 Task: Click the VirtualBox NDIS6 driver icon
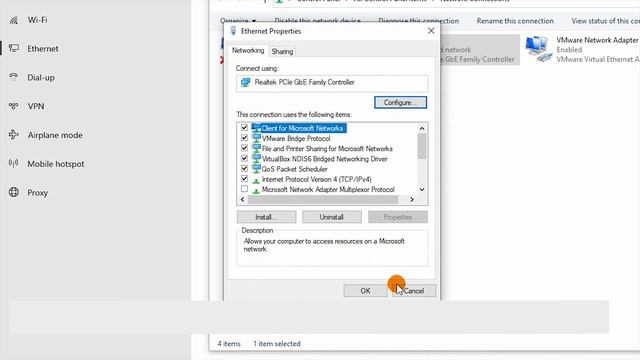(256, 159)
